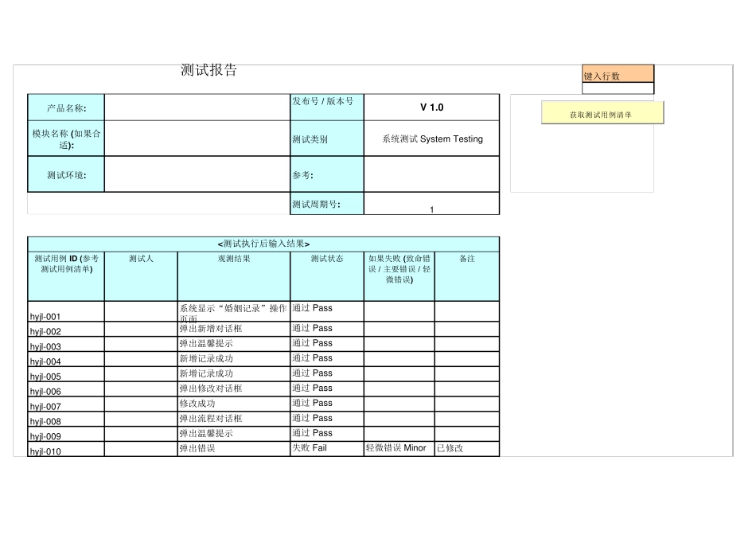Select test case cell hyjl-002
This screenshot has width=756, height=535.
66,329
